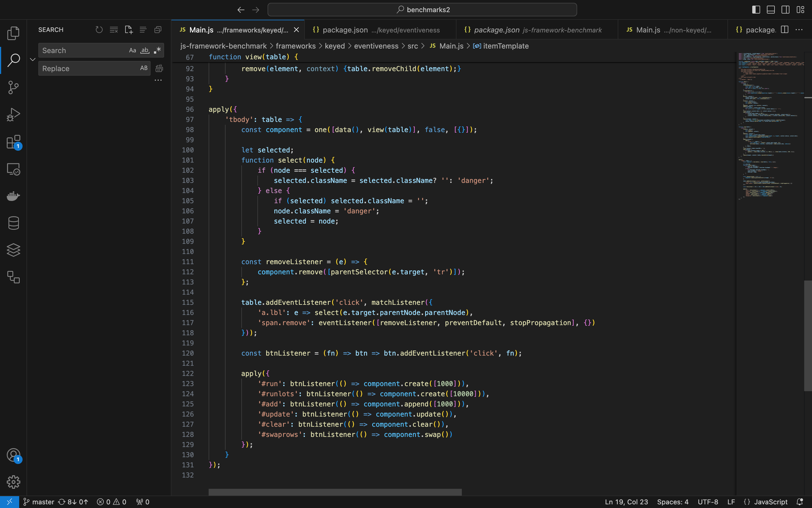The width and height of the screenshot is (812, 508).
Task: Open Remote Explorer view
Action: point(14,169)
